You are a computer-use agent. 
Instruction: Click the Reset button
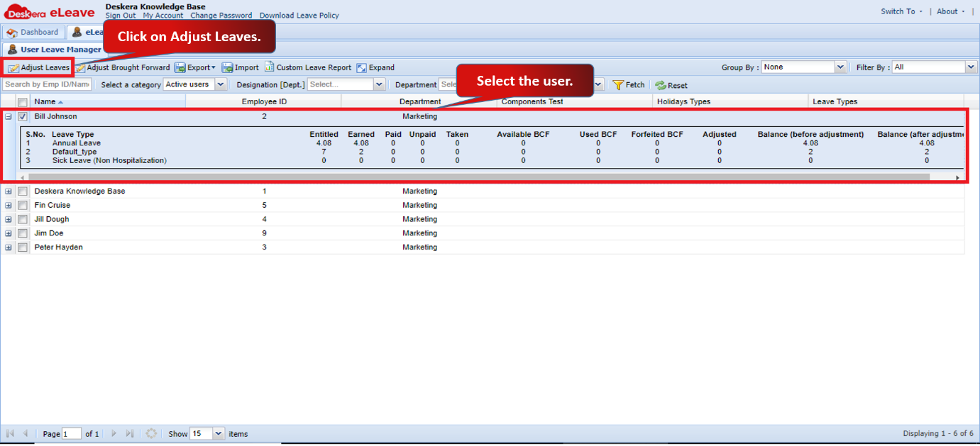(x=671, y=85)
